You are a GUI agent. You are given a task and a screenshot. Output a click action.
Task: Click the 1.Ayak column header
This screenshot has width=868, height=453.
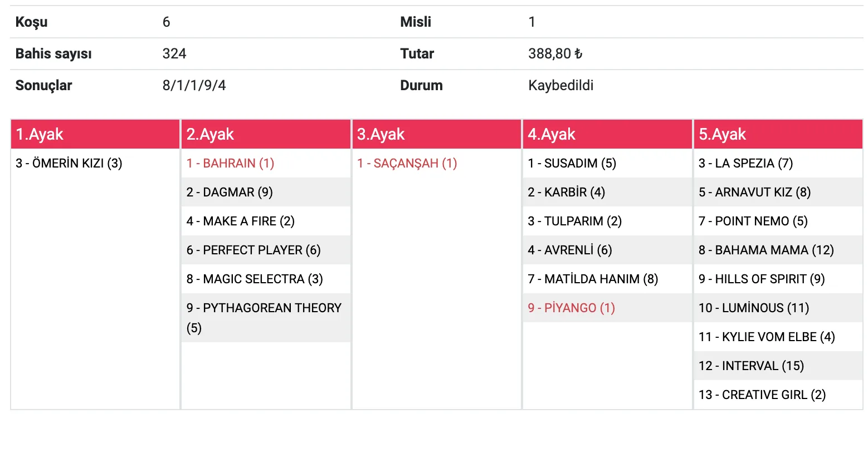(x=40, y=134)
